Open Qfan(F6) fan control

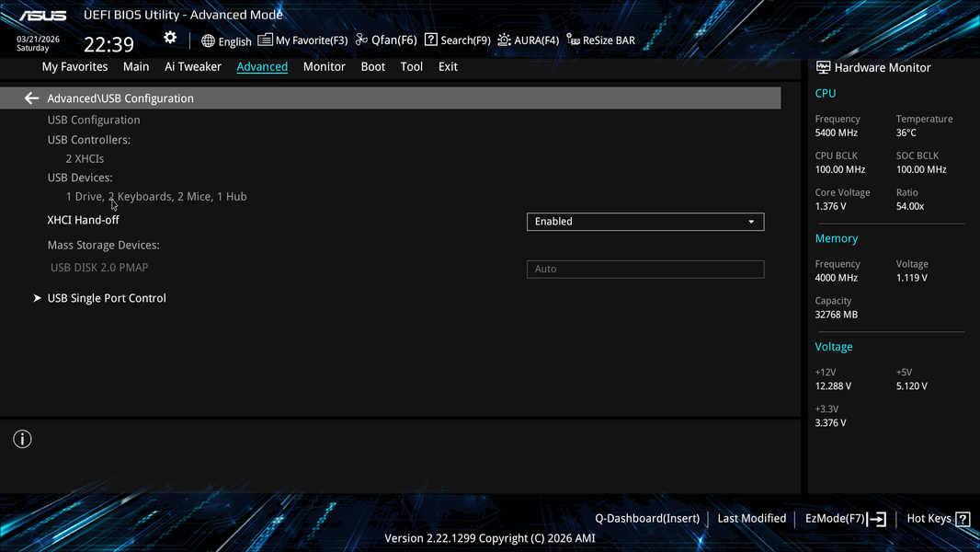coord(386,40)
